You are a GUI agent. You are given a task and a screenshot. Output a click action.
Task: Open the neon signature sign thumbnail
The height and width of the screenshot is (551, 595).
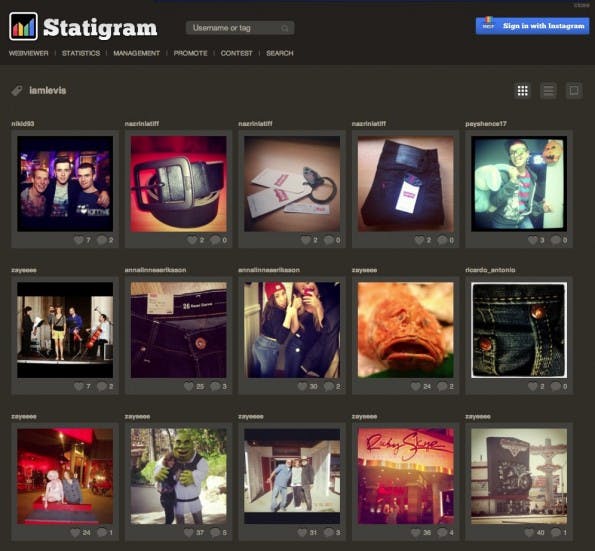[x=406, y=476]
